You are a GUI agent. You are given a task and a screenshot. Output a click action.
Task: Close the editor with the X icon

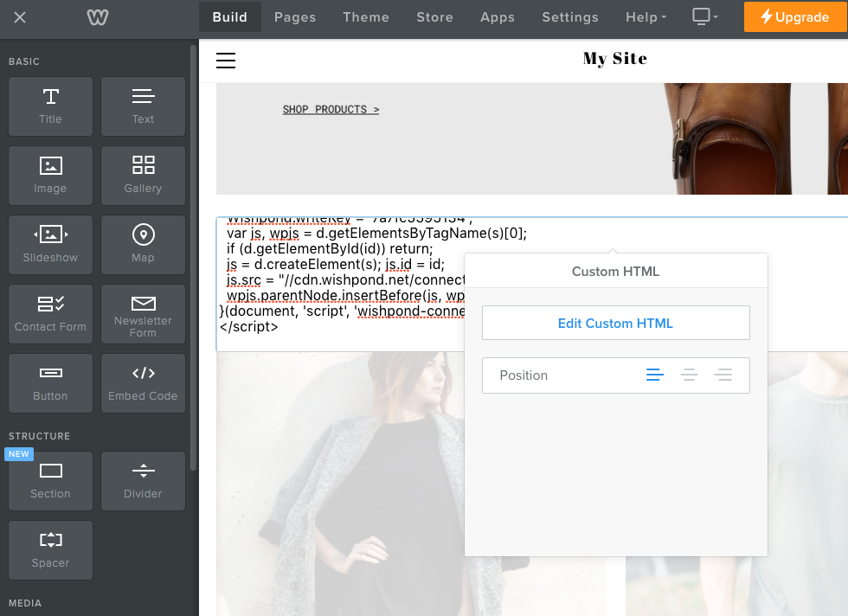coord(20,17)
